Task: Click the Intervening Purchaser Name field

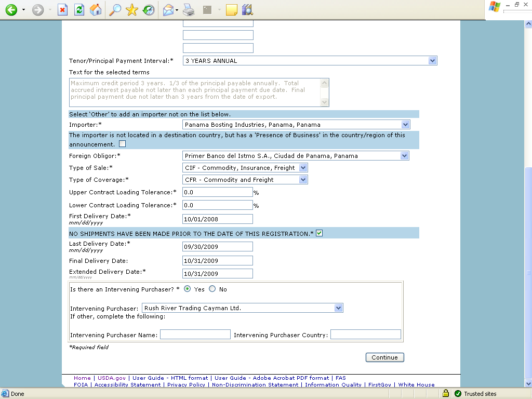Action: click(195, 335)
